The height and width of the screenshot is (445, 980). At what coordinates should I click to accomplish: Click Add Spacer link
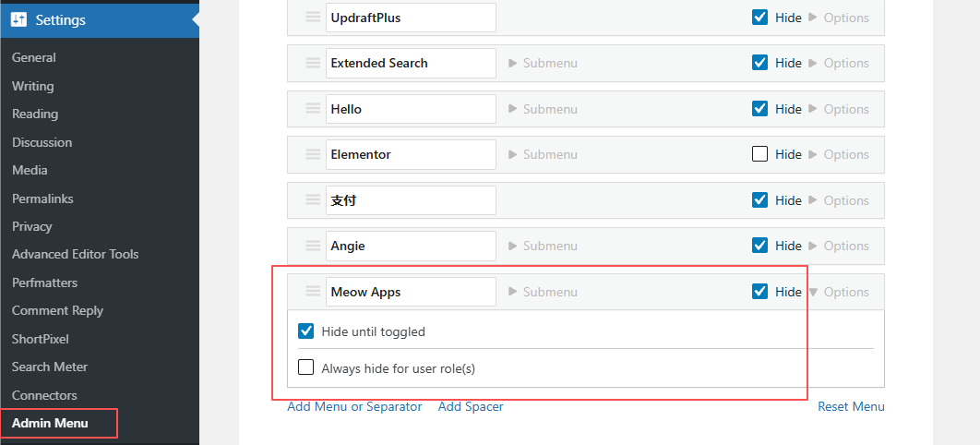click(471, 406)
